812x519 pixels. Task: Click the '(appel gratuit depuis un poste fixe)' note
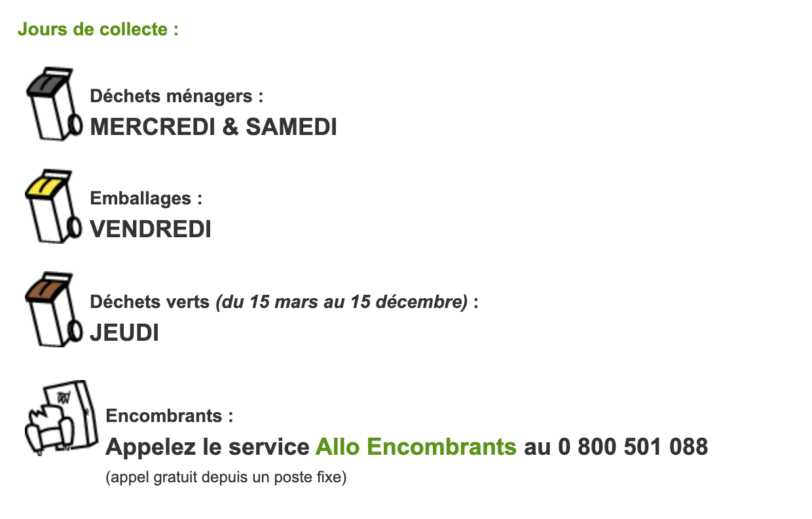click(226, 478)
